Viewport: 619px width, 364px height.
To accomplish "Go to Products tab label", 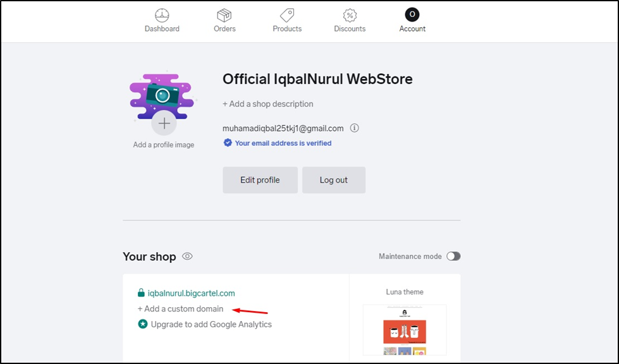I will click(287, 29).
